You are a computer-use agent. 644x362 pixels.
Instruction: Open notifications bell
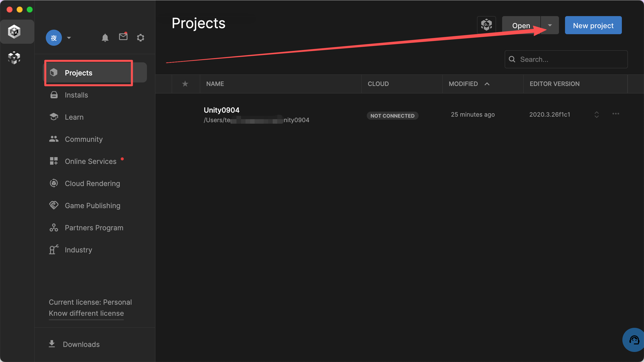click(x=105, y=38)
